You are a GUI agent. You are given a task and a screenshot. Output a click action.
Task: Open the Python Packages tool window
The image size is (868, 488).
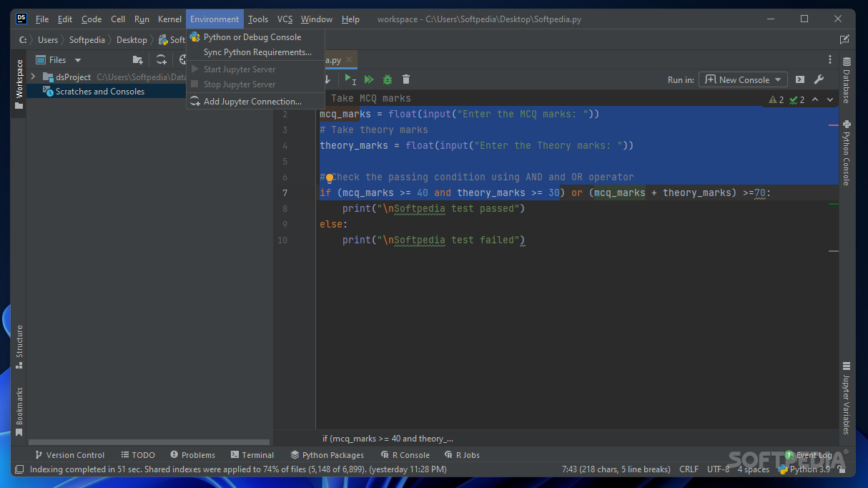[x=327, y=455]
